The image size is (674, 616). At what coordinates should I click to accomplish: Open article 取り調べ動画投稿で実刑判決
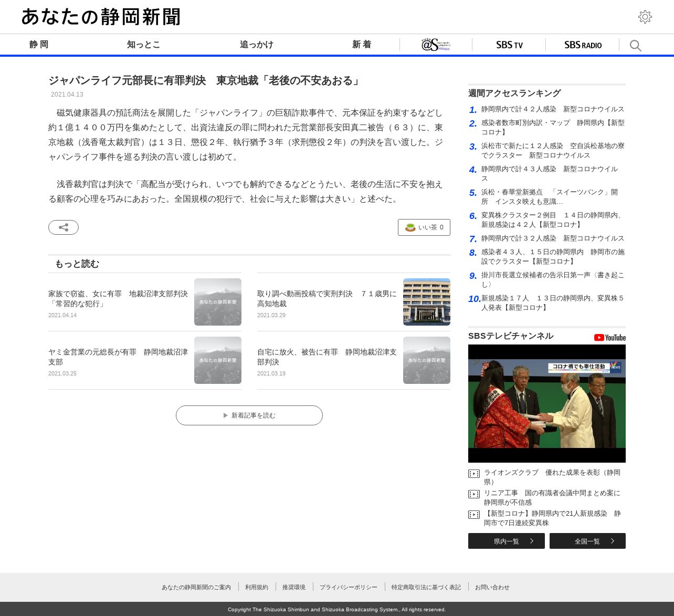click(x=327, y=299)
